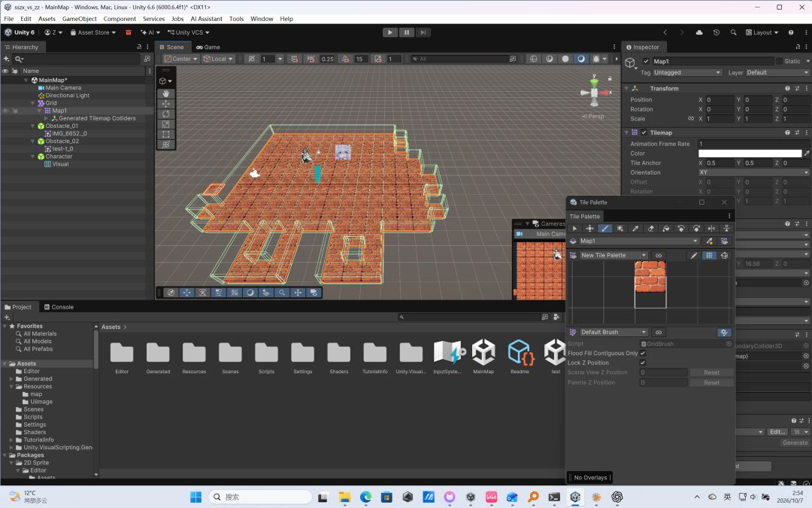Click the Unity Cloud icon

click(x=699, y=32)
